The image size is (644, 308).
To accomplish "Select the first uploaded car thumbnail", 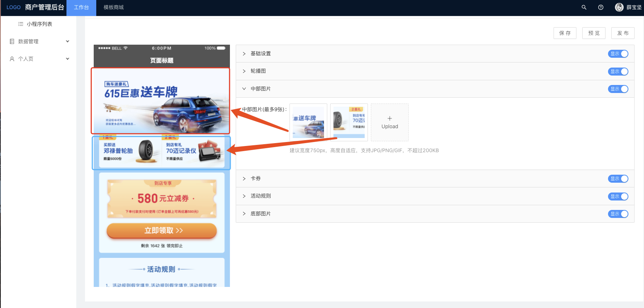I will coord(308,122).
